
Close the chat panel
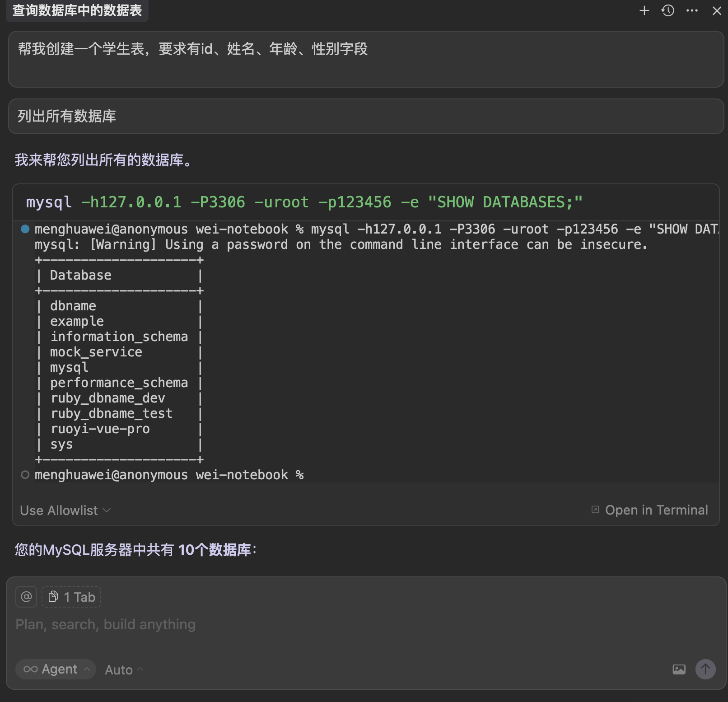717,10
